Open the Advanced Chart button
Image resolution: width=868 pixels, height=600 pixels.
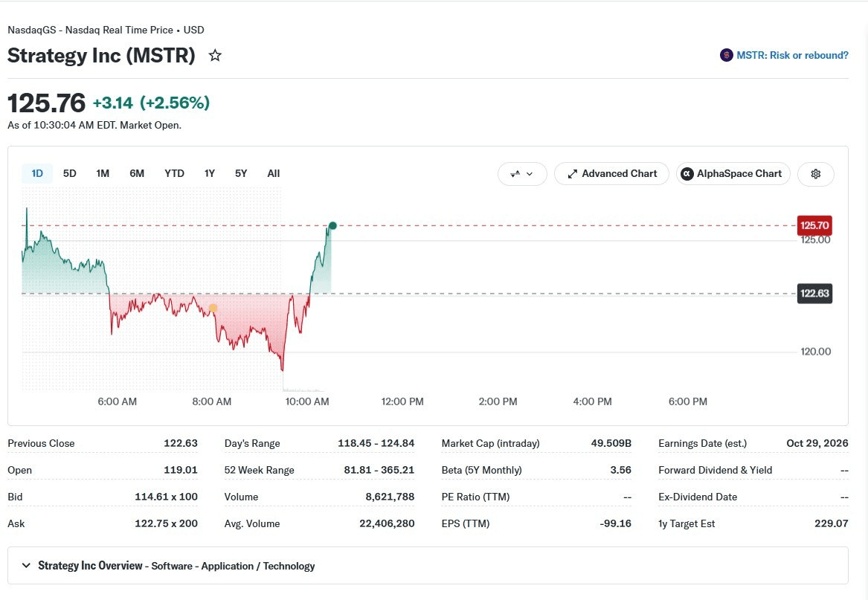[x=611, y=174]
